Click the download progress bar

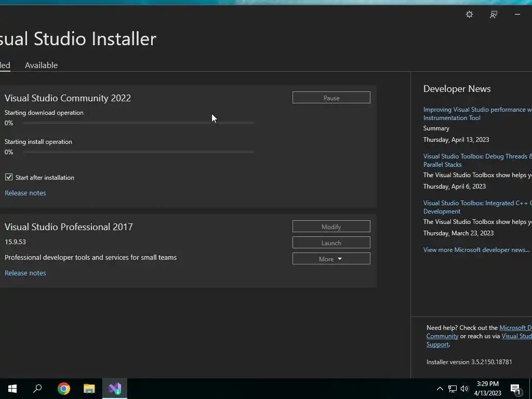(138, 123)
